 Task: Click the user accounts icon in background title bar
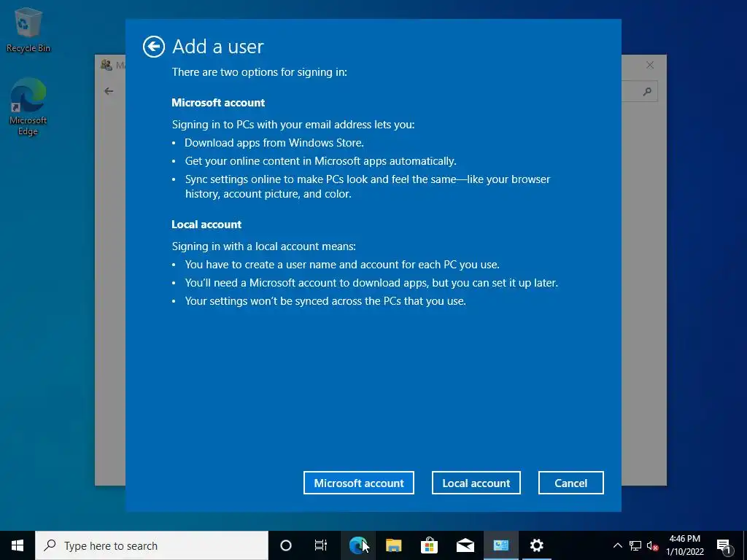pyautogui.click(x=107, y=65)
